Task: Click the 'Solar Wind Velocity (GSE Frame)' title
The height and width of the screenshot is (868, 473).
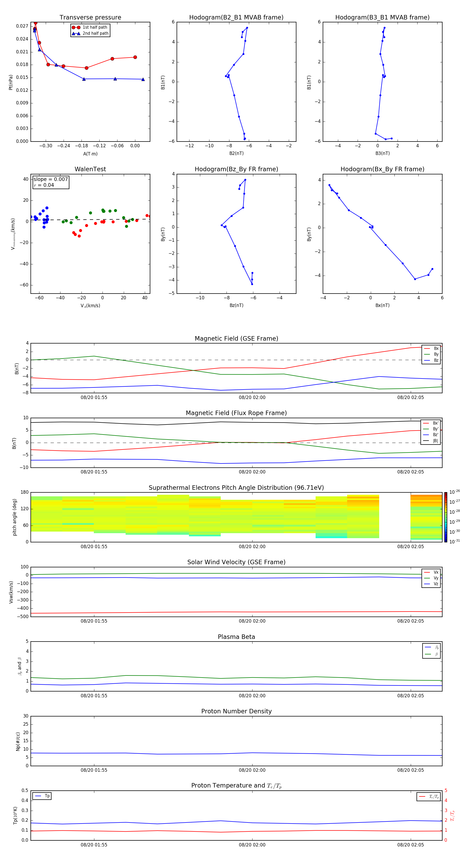Action: 236,562
